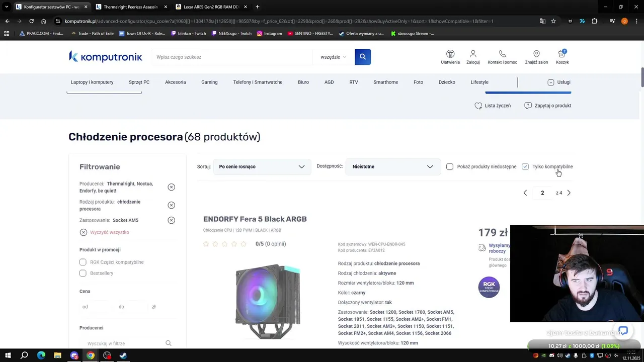
Task: Open Windows Start menu
Action: click(x=8, y=355)
